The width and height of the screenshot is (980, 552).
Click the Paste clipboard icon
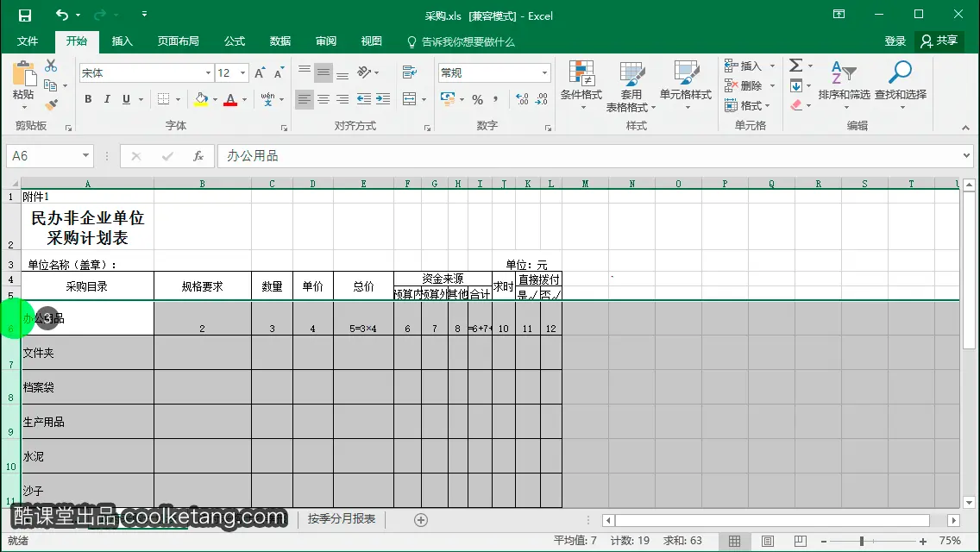click(24, 74)
